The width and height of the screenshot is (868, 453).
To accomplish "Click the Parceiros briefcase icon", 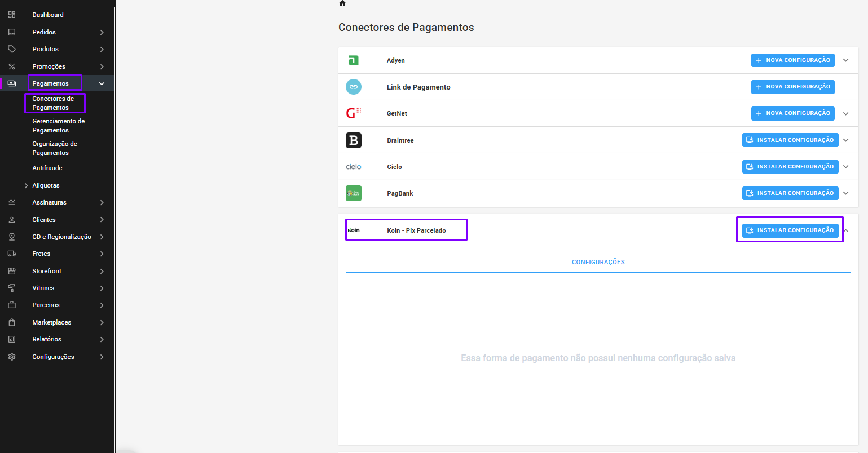I will click(12, 305).
